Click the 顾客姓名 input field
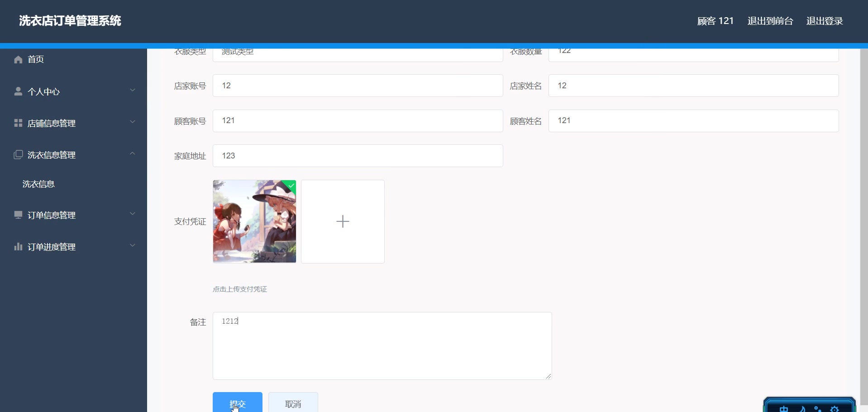This screenshot has height=412, width=868. 694,121
